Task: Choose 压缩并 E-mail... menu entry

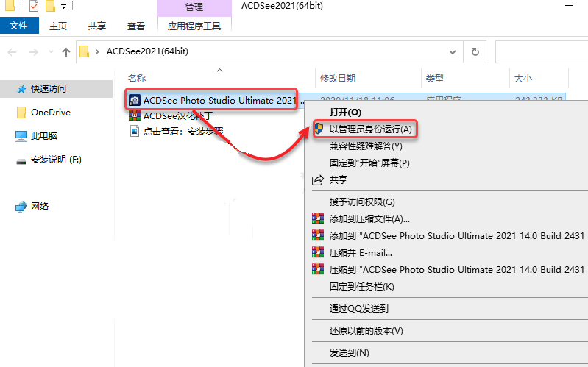Action: click(361, 253)
